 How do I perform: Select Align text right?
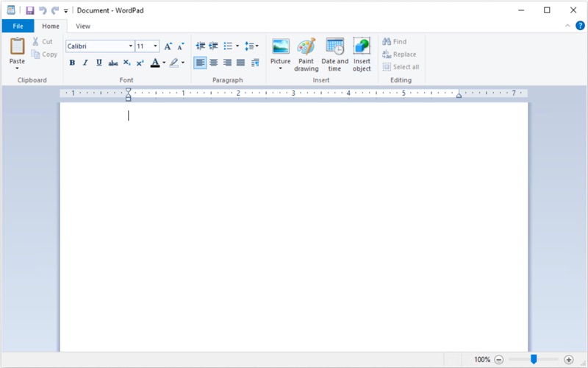[x=227, y=63]
